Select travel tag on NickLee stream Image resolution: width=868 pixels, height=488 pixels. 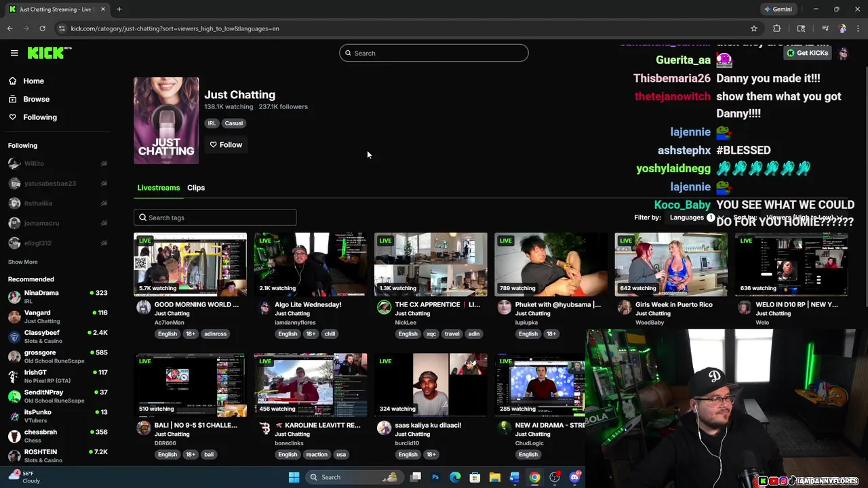(452, 333)
